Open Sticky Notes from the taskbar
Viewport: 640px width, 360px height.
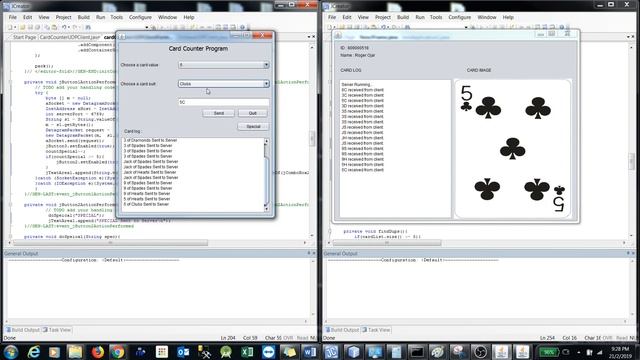289,351
